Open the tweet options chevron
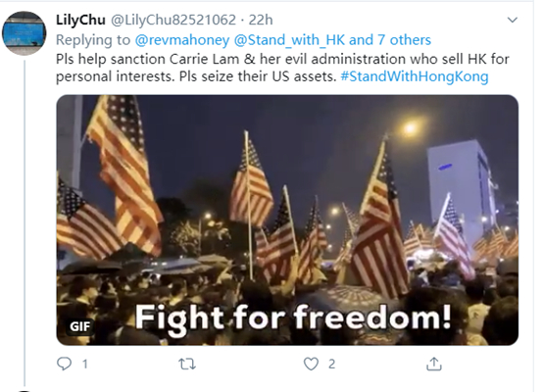Screen dimensions: 543x392 (513, 20)
